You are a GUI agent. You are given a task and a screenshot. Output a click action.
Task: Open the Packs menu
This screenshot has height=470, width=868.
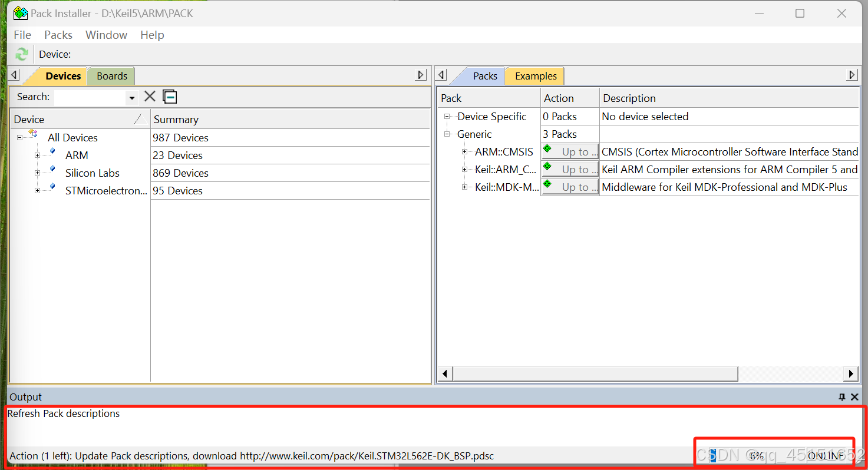[x=58, y=35]
